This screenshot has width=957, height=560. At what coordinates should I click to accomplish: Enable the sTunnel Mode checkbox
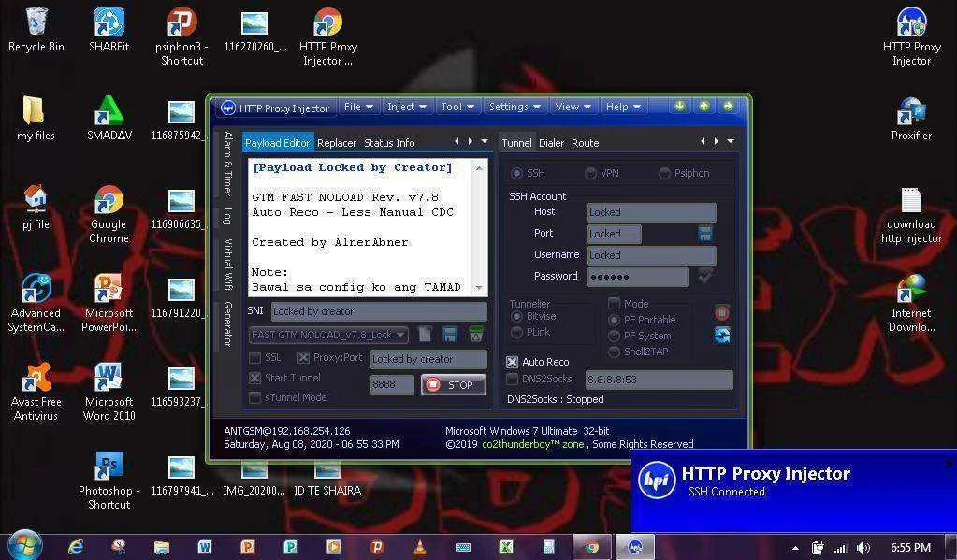point(255,397)
